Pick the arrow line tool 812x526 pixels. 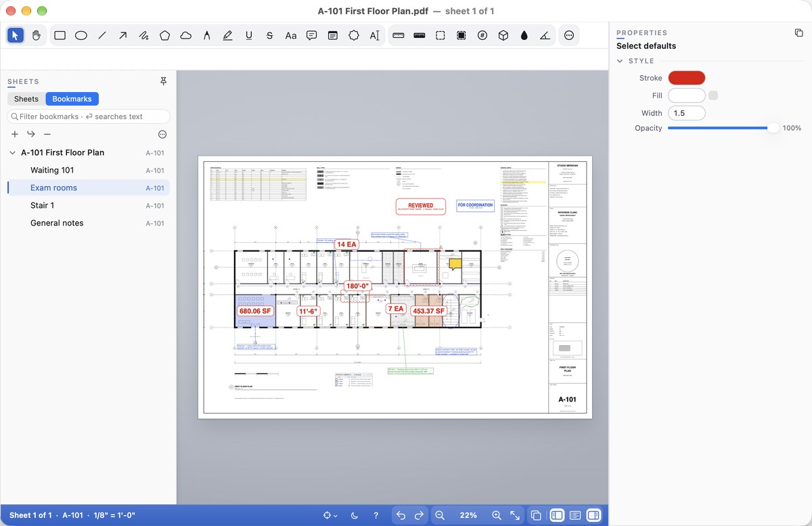[123, 35]
